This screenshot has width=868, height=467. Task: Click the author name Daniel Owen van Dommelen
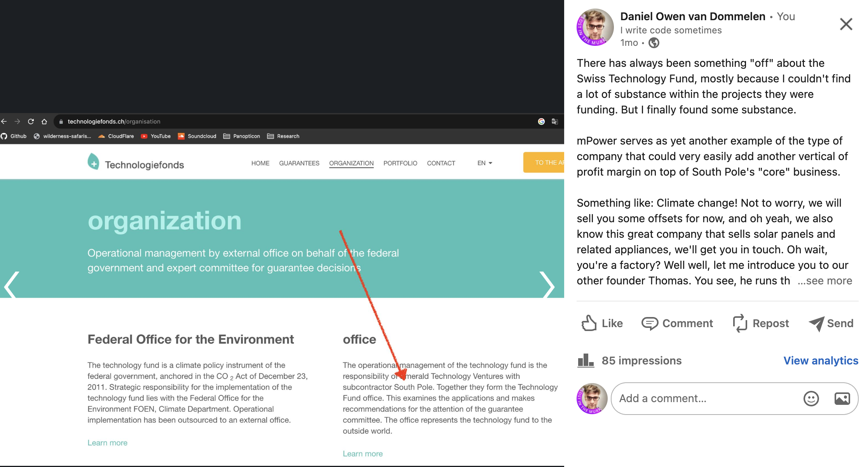tap(692, 16)
